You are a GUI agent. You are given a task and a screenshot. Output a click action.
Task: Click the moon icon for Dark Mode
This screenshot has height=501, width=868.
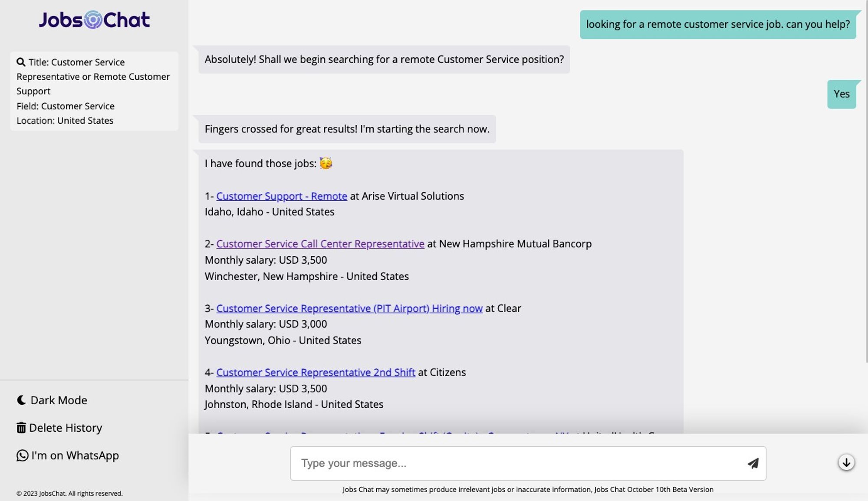click(x=21, y=400)
